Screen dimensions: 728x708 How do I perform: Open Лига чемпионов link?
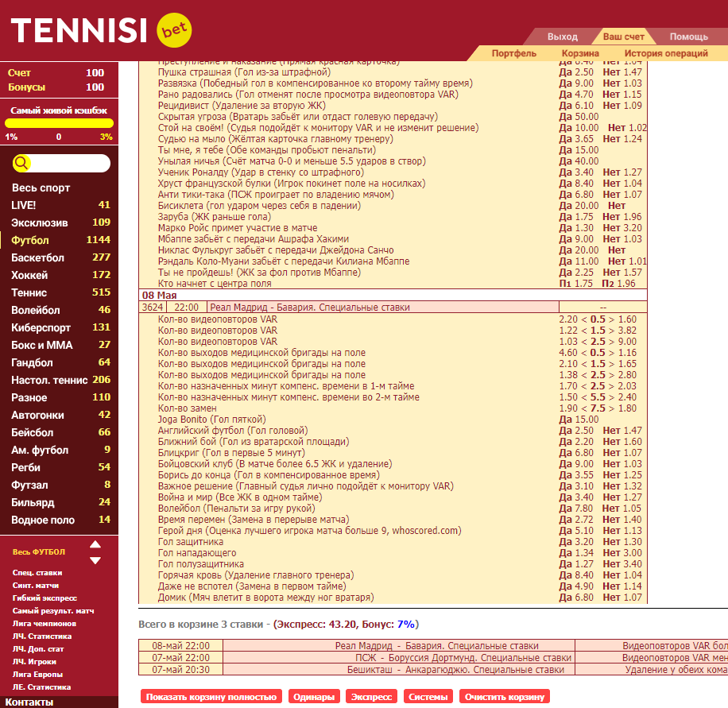[x=44, y=624]
